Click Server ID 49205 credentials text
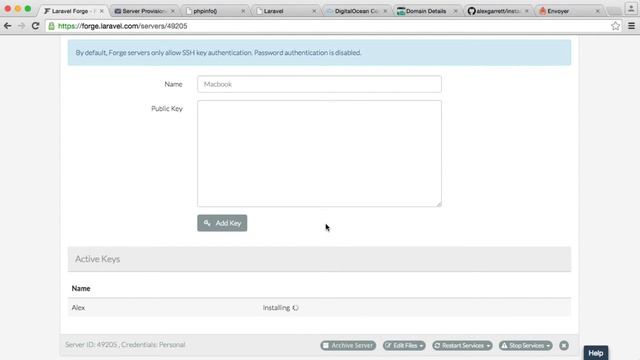640x360 pixels. tap(125, 344)
